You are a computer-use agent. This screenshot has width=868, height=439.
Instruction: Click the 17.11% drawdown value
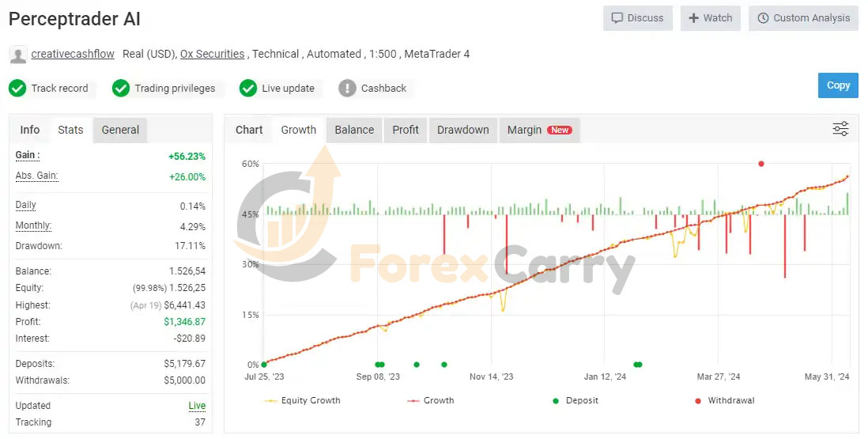click(x=190, y=246)
